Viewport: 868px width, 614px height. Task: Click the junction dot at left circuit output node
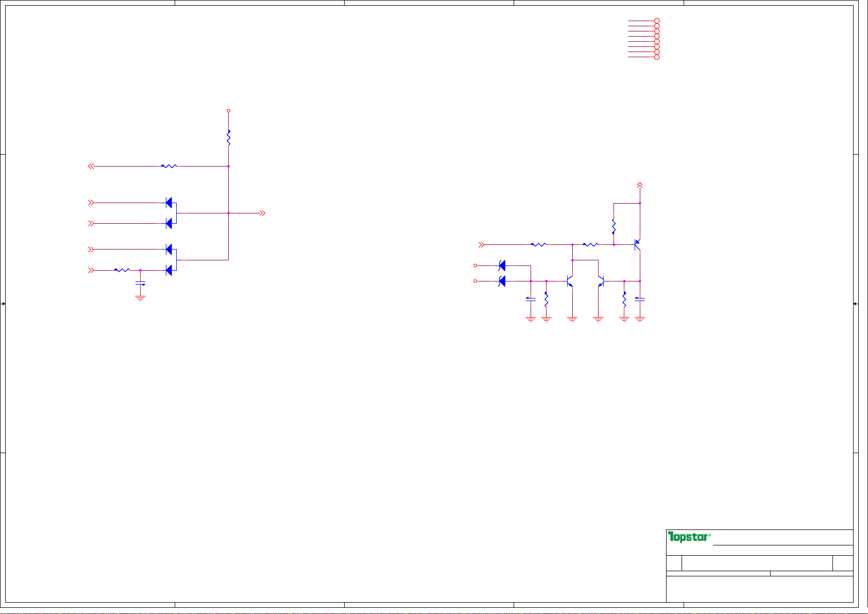[229, 213]
